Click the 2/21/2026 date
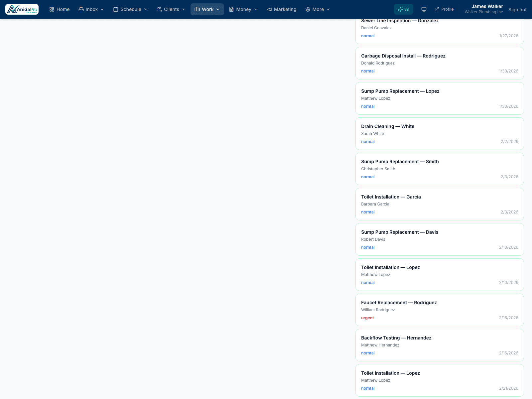Image resolution: width=532 pixels, height=399 pixels. [509, 388]
